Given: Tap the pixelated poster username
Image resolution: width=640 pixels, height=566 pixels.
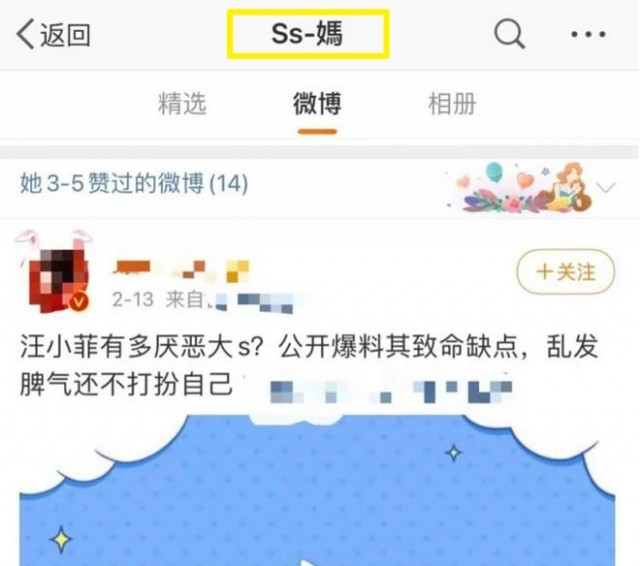Looking at the screenshot, I should tap(182, 270).
